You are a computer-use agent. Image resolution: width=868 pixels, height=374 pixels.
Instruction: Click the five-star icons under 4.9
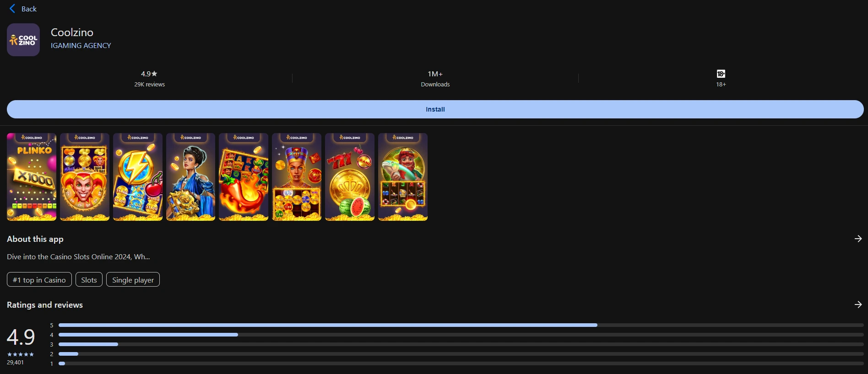[21, 354]
